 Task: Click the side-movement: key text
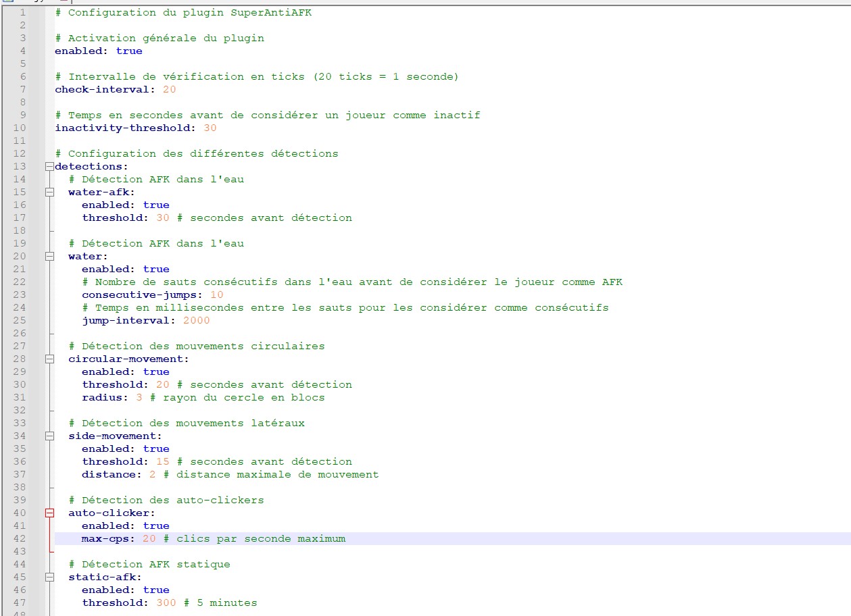pos(116,436)
